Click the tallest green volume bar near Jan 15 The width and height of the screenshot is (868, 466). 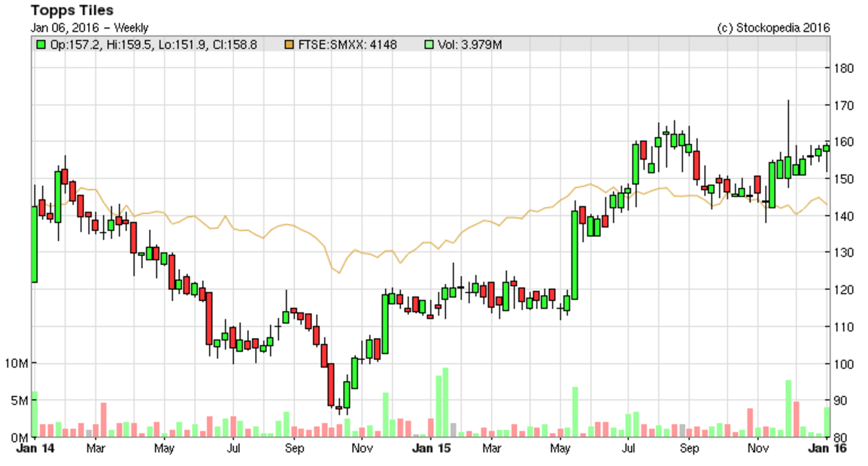tap(445, 402)
